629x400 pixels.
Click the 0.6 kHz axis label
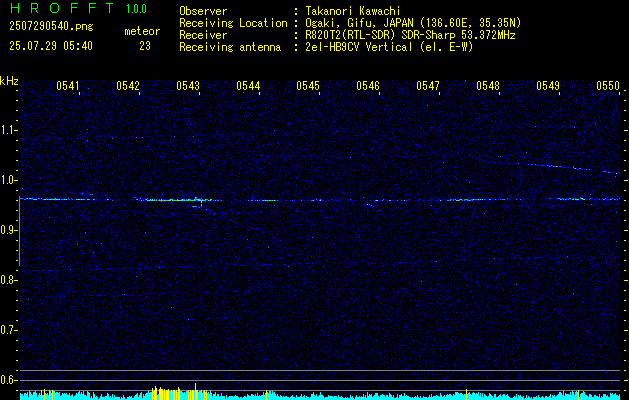pos(8,380)
